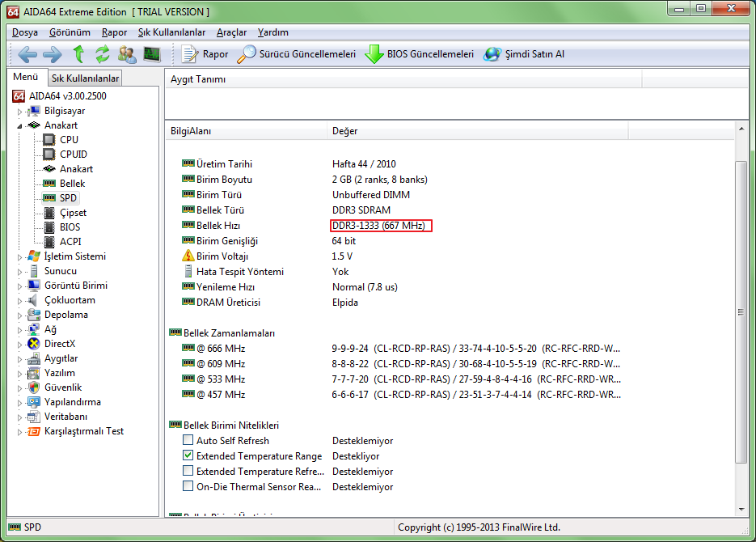Toggle the On-Die Thermal Sensor Rea... checkbox
Screen dimensions: 756x542
(188, 486)
